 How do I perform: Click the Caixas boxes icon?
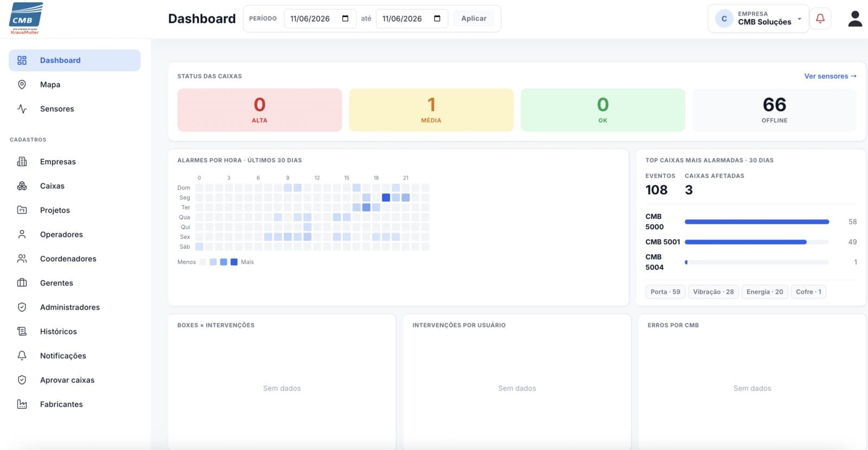(22, 186)
